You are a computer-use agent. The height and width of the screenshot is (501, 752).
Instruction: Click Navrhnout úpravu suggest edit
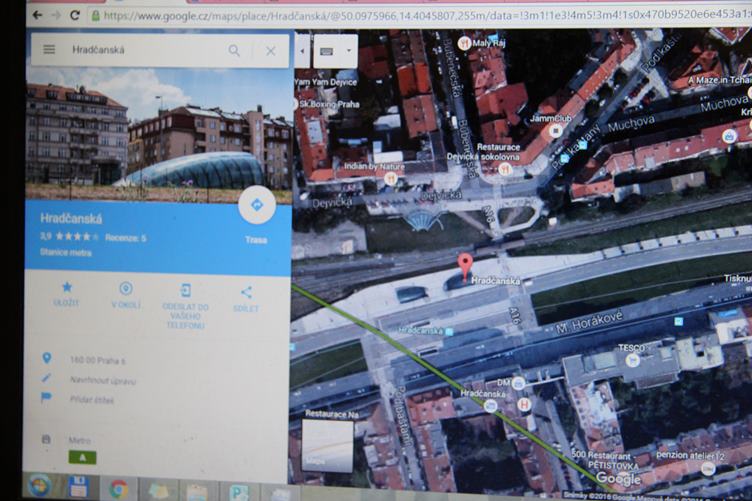pos(103,381)
